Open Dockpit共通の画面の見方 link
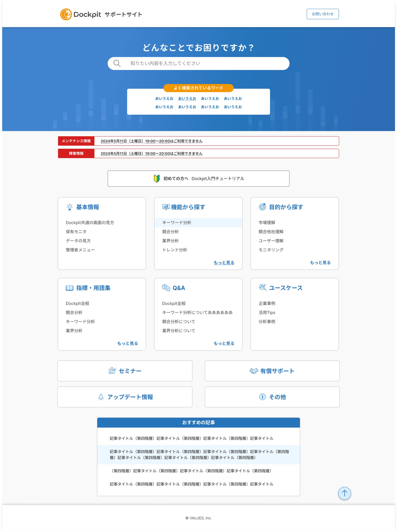The width and height of the screenshot is (397, 532). [90, 223]
